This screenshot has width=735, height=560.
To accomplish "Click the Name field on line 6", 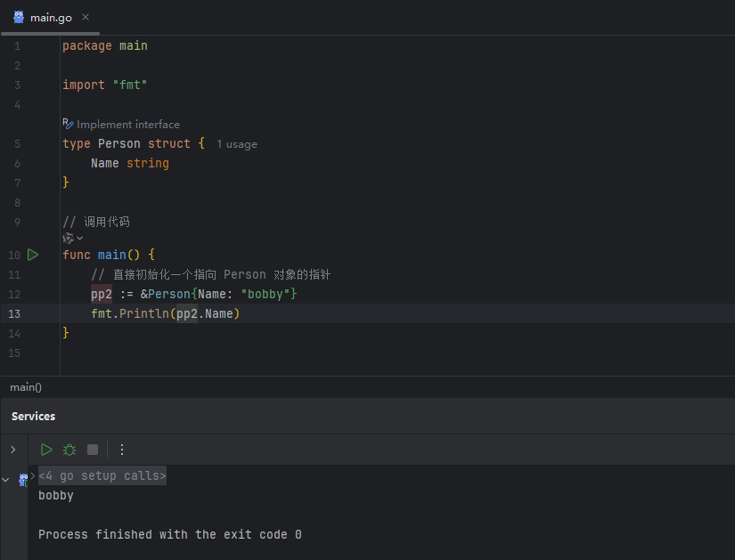I will (x=104, y=163).
